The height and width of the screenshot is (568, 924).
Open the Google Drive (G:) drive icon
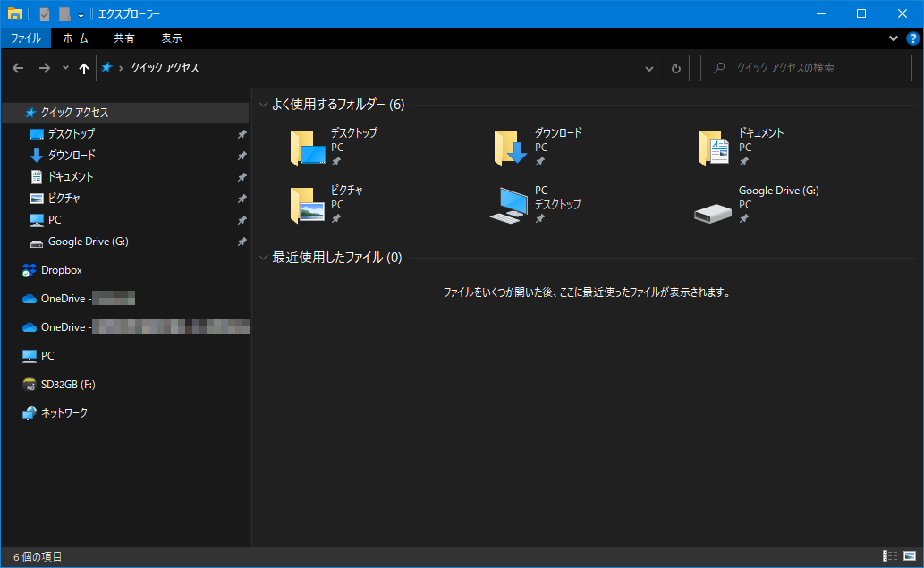[x=714, y=206]
